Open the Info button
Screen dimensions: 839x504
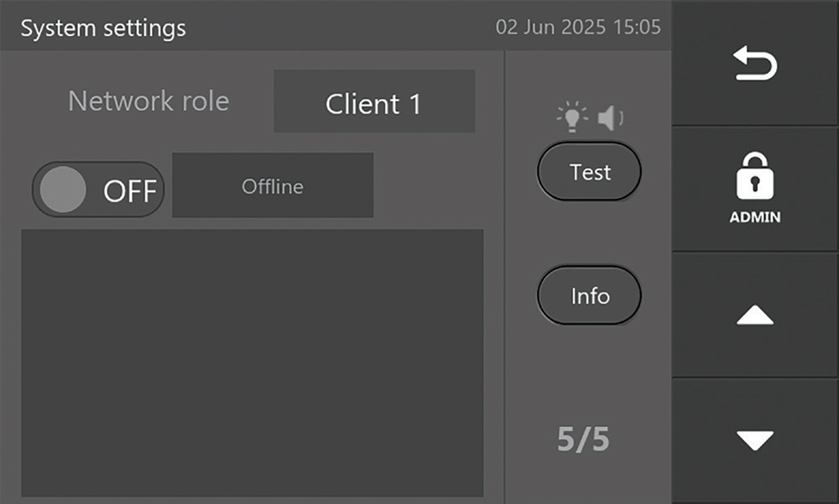click(x=589, y=295)
